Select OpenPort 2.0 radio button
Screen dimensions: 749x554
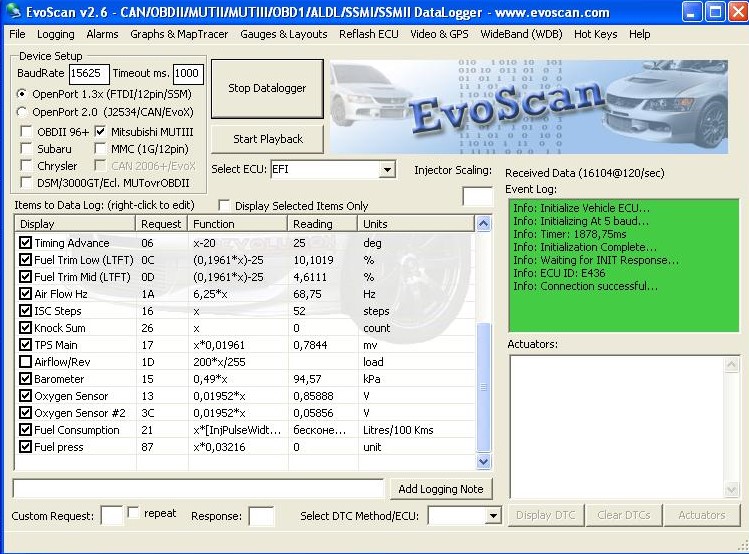[x=21, y=112]
